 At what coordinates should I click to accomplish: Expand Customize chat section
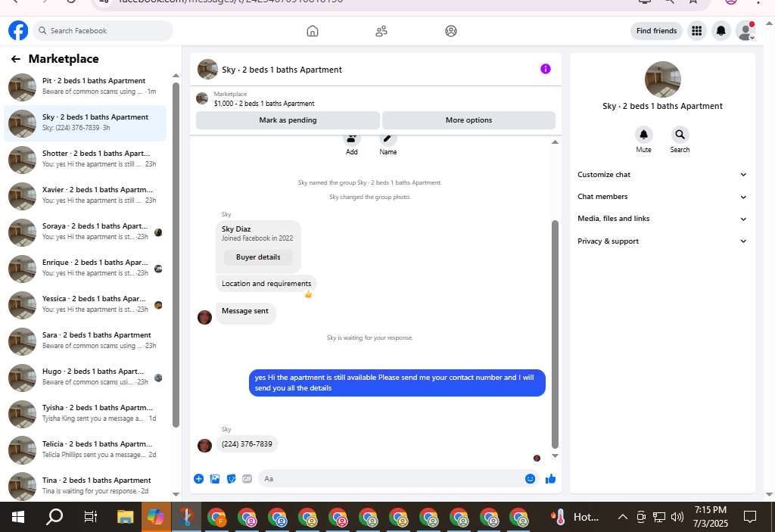point(661,175)
